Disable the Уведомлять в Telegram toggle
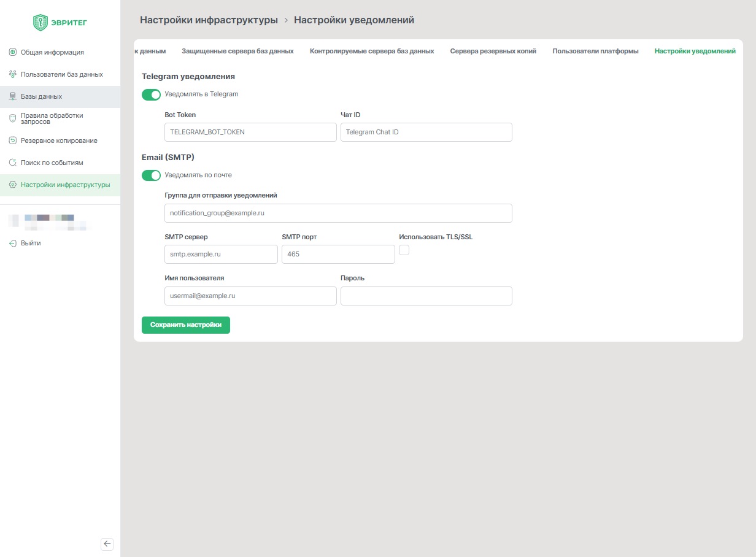Viewport: 756px width, 557px height. click(x=151, y=94)
